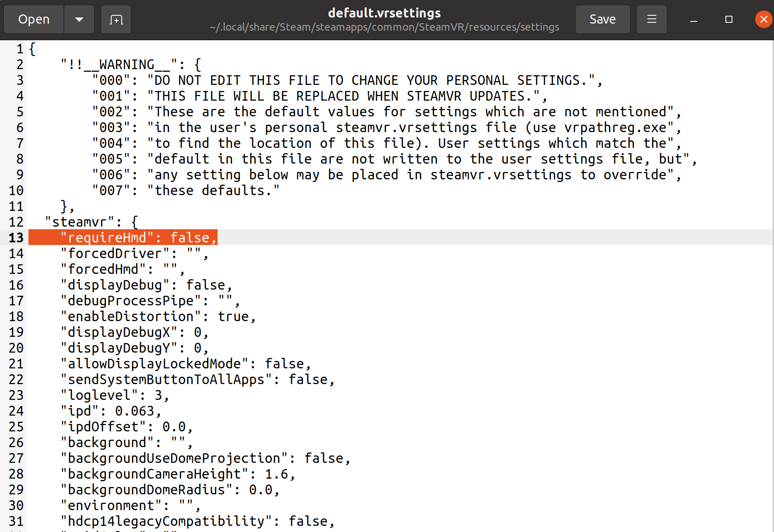Click the "background": "" line
This screenshot has width=774, height=532.
coord(127,442)
